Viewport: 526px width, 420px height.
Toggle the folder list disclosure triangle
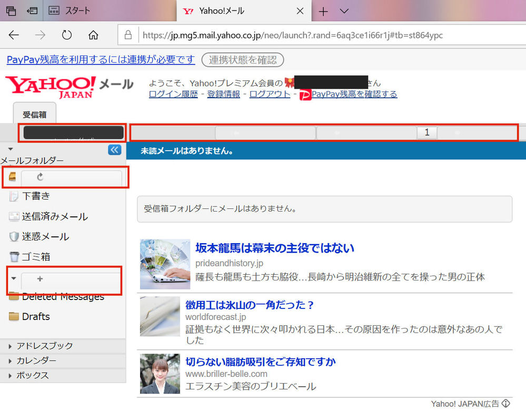click(x=13, y=277)
